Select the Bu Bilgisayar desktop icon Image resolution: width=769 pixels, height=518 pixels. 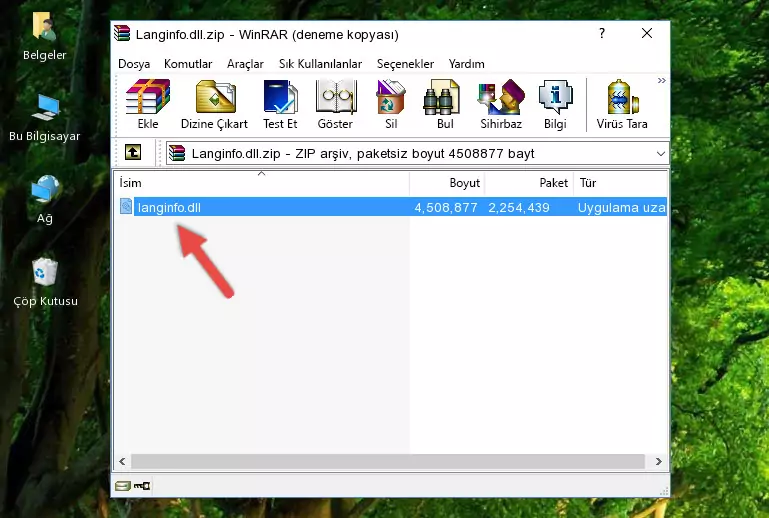coord(45,118)
